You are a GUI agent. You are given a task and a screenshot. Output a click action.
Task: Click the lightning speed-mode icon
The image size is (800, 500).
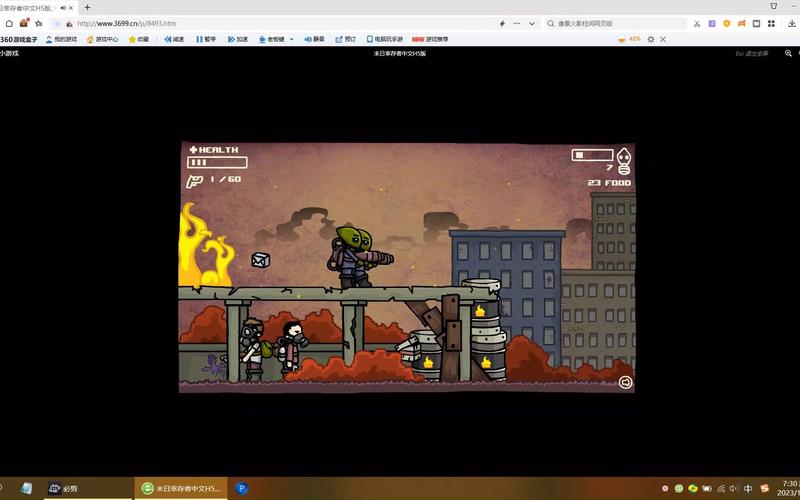pos(502,23)
